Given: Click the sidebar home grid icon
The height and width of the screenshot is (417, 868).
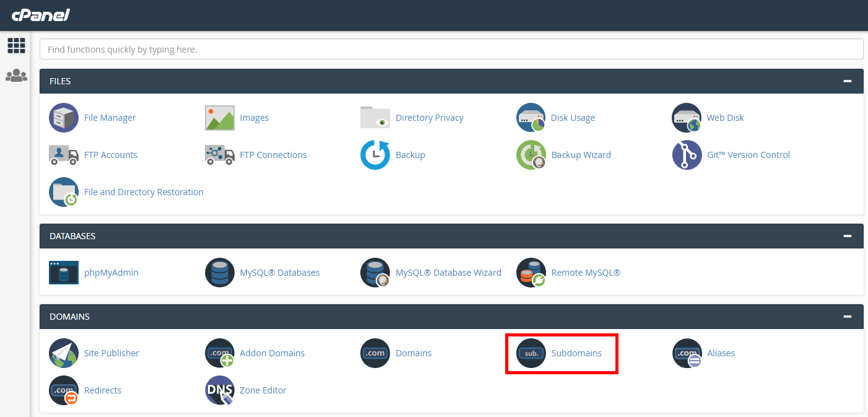Looking at the screenshot, I should (x=16, y=45).
